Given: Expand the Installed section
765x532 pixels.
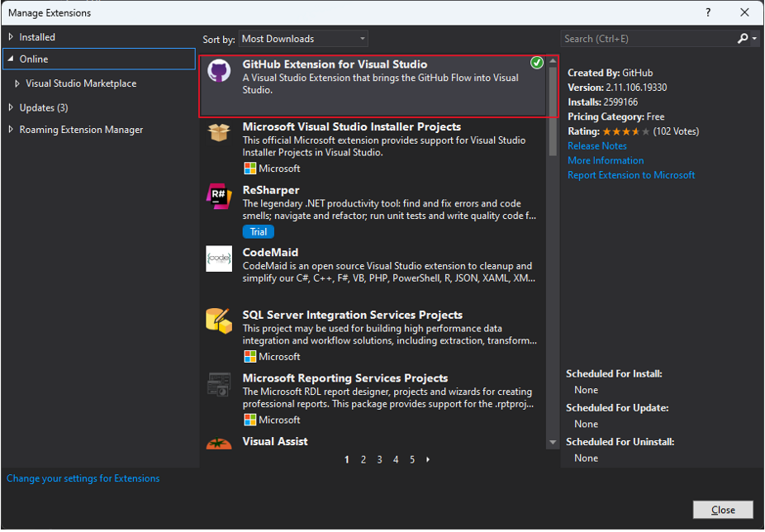Looking at the screenshot, I should (36, 36).
